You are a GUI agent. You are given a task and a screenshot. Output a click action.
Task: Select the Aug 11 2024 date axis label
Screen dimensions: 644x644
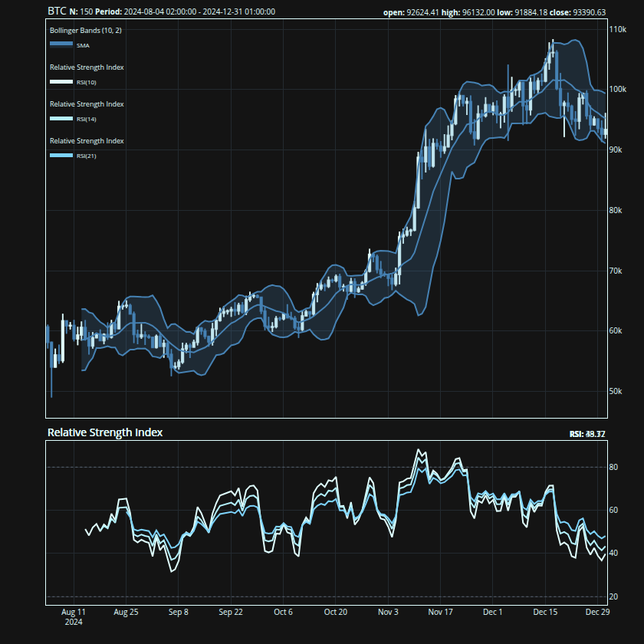(x=72, y=616)
